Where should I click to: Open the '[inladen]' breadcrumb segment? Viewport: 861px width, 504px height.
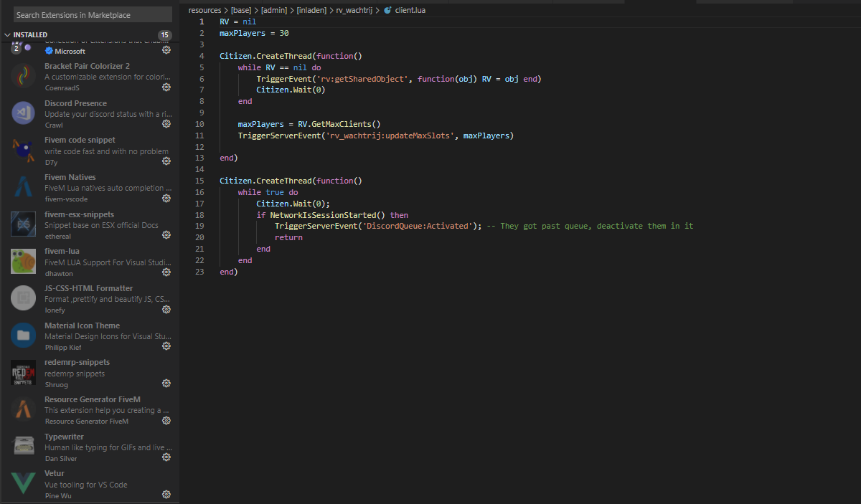[x=311, y=11]
